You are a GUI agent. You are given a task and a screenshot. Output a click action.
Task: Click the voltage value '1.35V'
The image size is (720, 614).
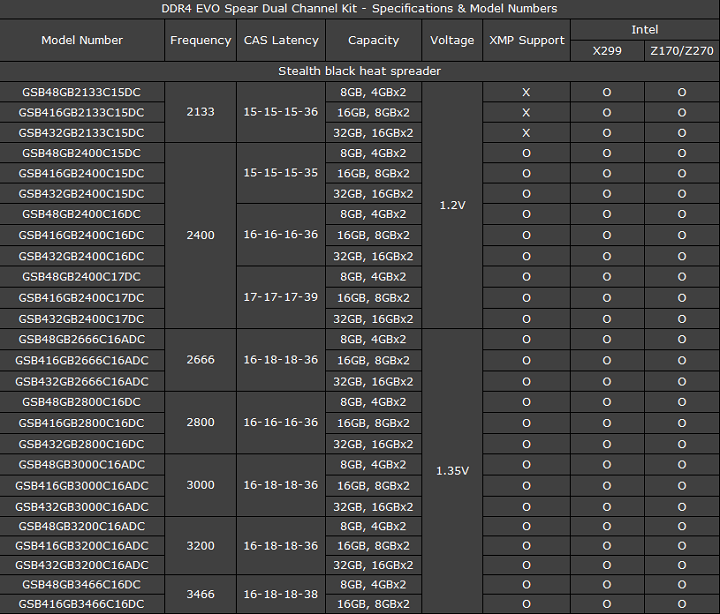pyautogui.click(x=452, y=471)
